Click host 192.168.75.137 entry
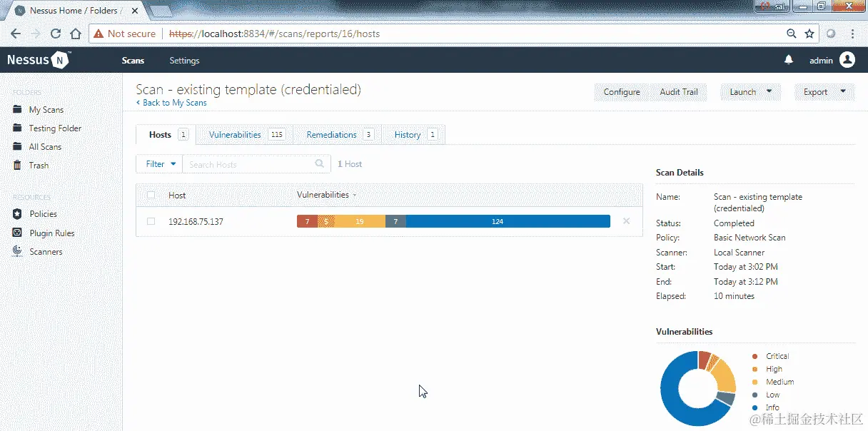868x431 pixels. pos(196,222)
